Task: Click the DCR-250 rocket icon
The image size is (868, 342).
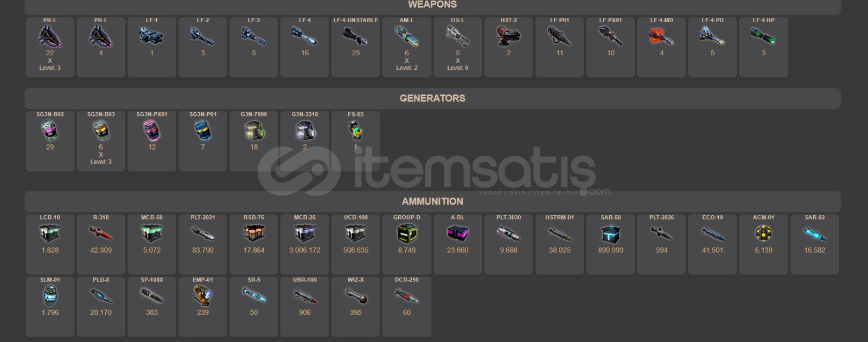Action: pyautogui.click(x=407, y=296)
